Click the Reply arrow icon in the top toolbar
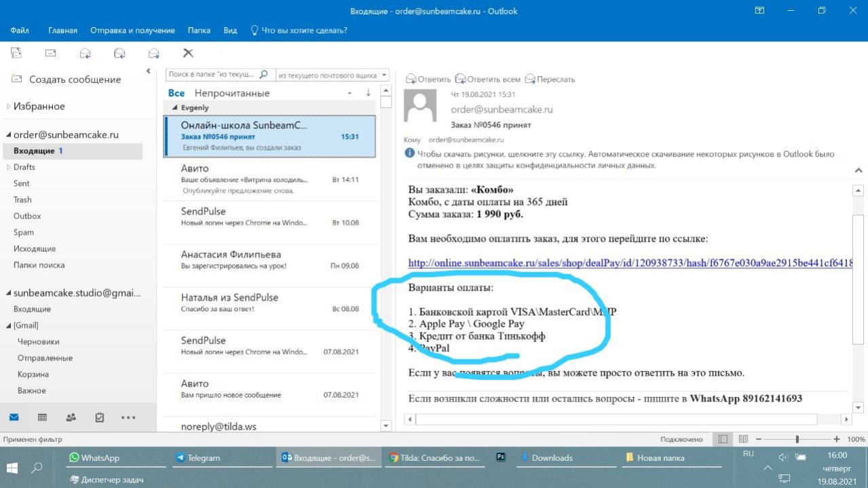The image size is (868, 488). [85, 53]
